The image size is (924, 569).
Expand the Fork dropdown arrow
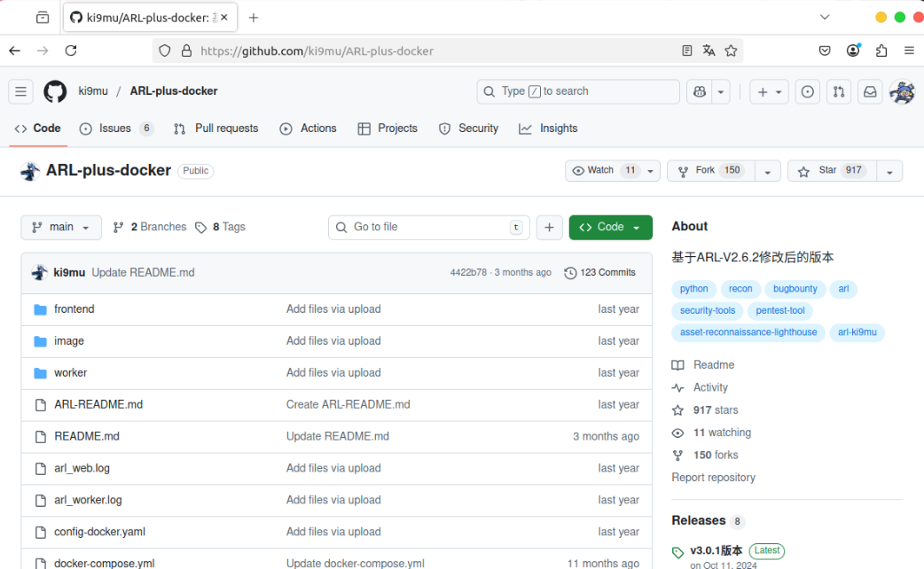point(767,171)
